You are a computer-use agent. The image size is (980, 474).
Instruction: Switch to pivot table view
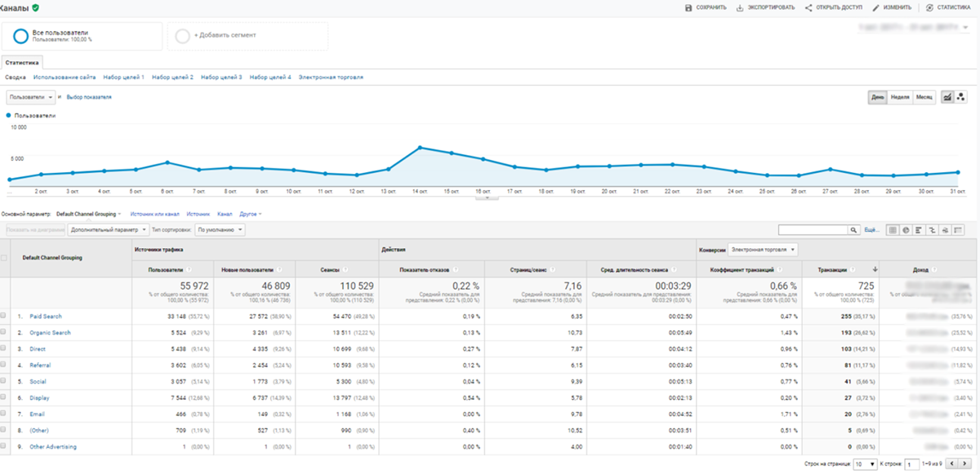tap(957, 230)
